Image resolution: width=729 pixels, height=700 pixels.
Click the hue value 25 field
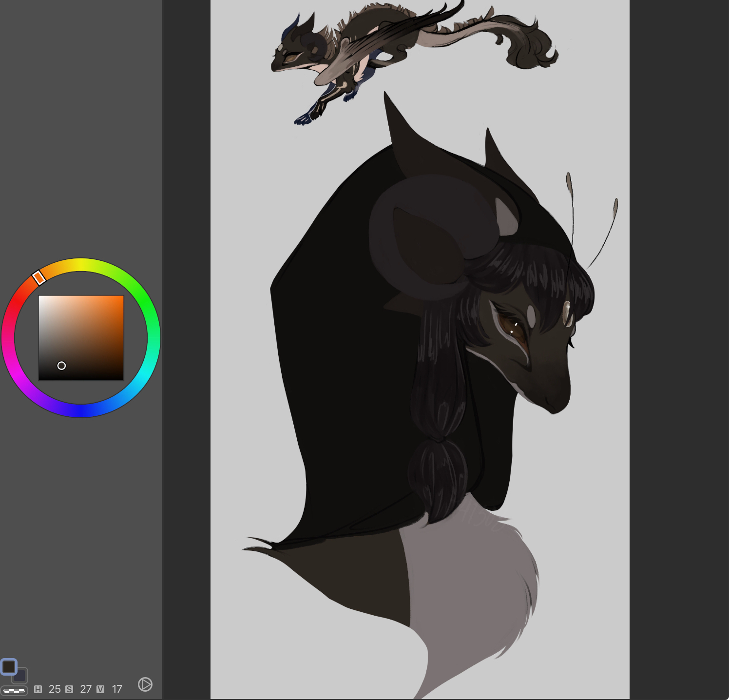[55, 689]
